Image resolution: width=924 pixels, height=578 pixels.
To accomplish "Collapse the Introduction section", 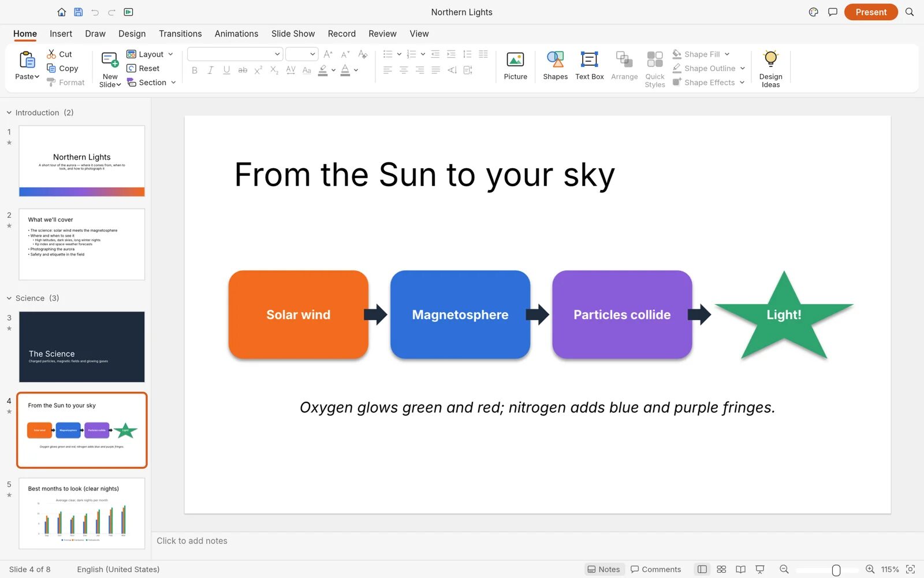I will click(x=9, y=113).
